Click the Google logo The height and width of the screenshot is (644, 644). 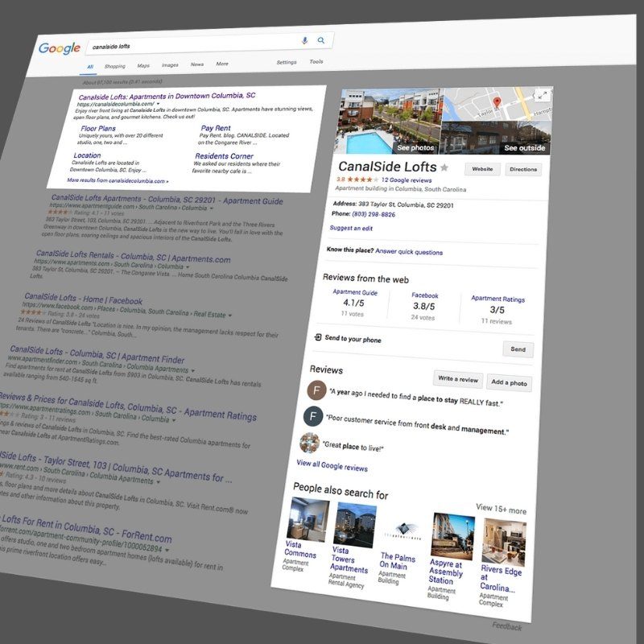coord(60,48)
